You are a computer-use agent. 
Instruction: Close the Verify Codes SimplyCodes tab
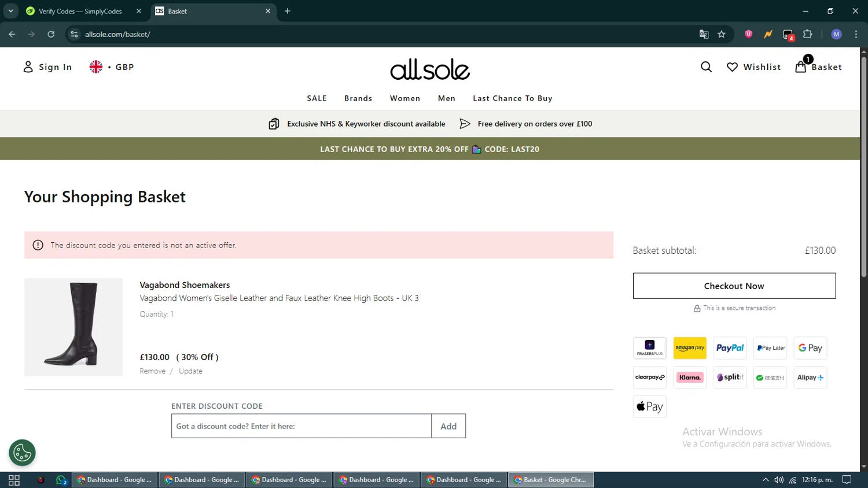[x=139, y=11]
